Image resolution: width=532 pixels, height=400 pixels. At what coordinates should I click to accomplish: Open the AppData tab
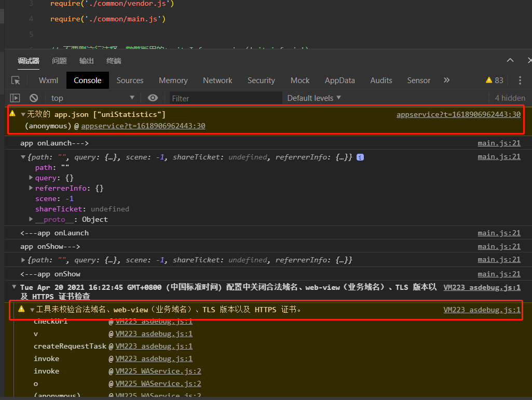click(x=339, y=81)
